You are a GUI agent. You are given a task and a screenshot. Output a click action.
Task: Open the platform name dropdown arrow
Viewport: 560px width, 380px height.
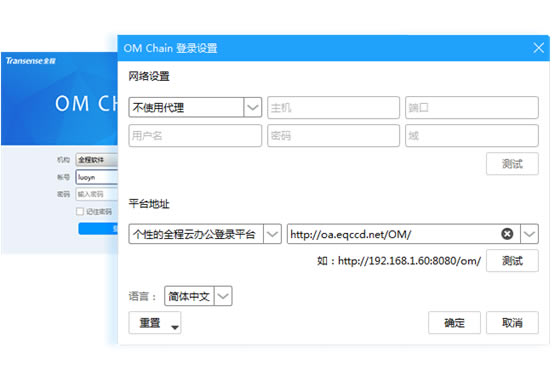[x=272, y=234]
